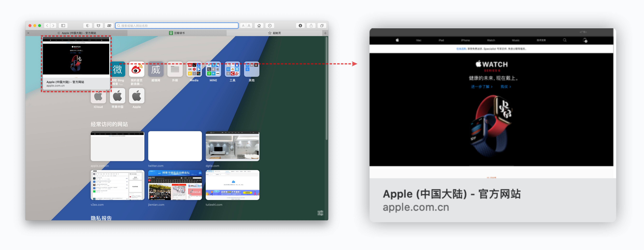The height and width of the screenshot is (250, 644).
Task: Close the Apple tab with the x button
Action: pyautogui.click(x=28, y=33)
